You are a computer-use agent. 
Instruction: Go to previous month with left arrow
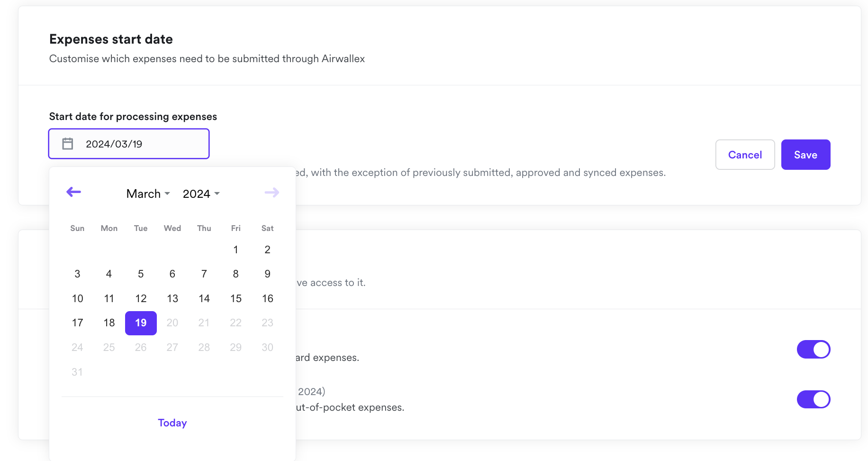tap(73, 192)
